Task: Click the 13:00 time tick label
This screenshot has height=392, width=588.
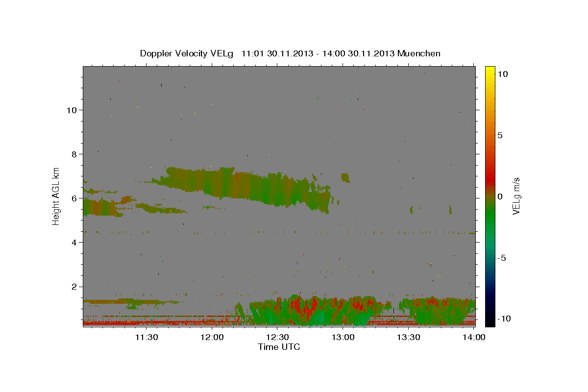Action: (343, 337)
